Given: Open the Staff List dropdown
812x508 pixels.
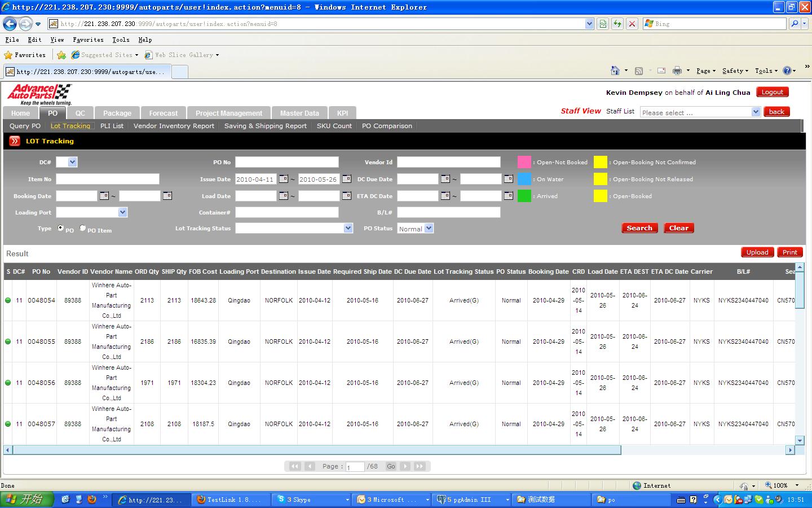Looking at the screenshot, I should point(756,112).
